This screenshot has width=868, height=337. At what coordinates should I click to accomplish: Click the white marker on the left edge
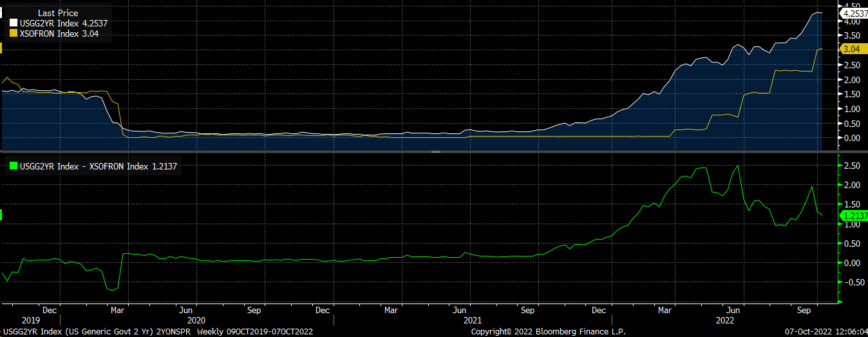click(x=2, y=13)
